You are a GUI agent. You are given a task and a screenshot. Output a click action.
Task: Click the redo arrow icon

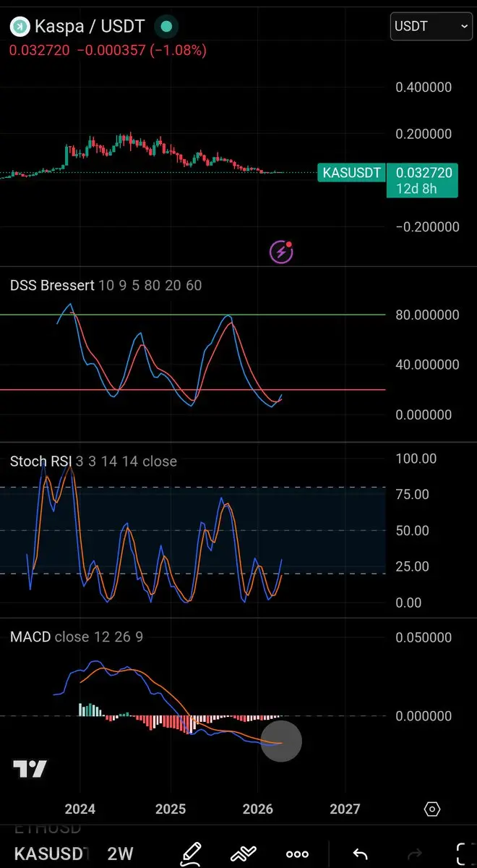[x=415, y=854]
